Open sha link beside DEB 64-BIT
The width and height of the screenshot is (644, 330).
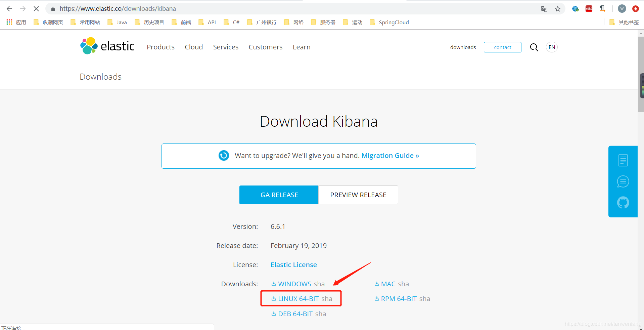321,314
